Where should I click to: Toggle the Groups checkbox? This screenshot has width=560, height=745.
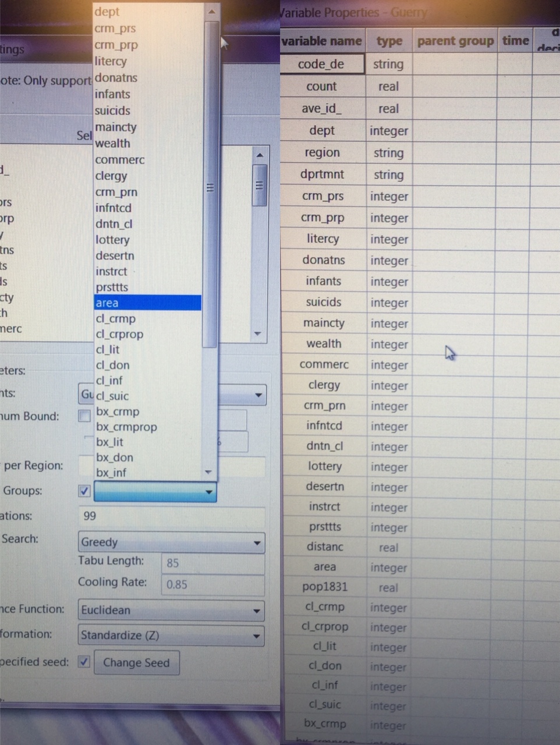(84, 491)
